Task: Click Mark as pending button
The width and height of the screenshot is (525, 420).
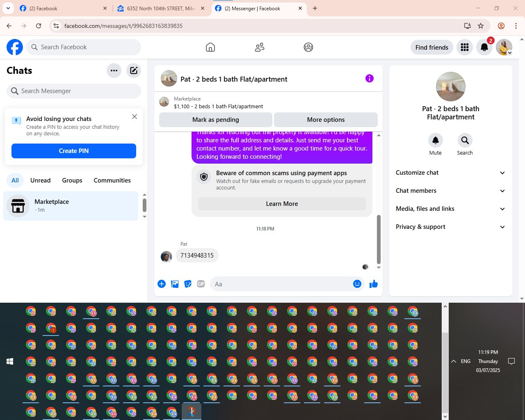Action: click(x=216, y=120)
